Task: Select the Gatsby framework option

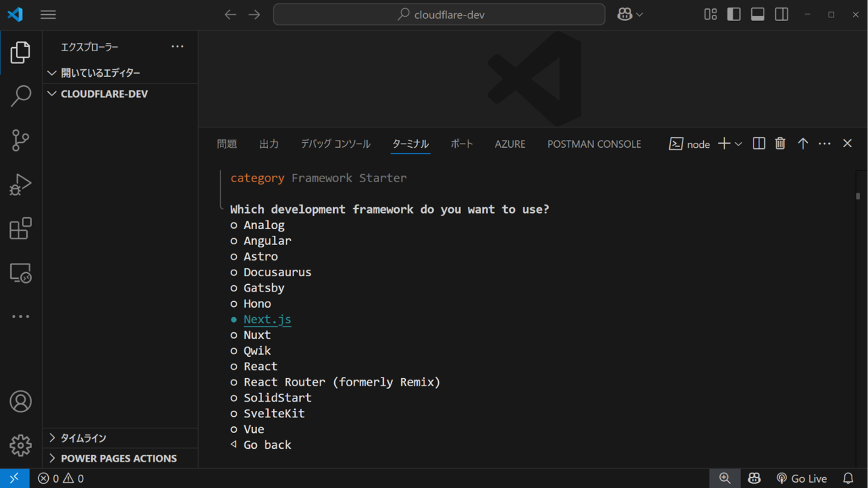Action: point(264,288)
